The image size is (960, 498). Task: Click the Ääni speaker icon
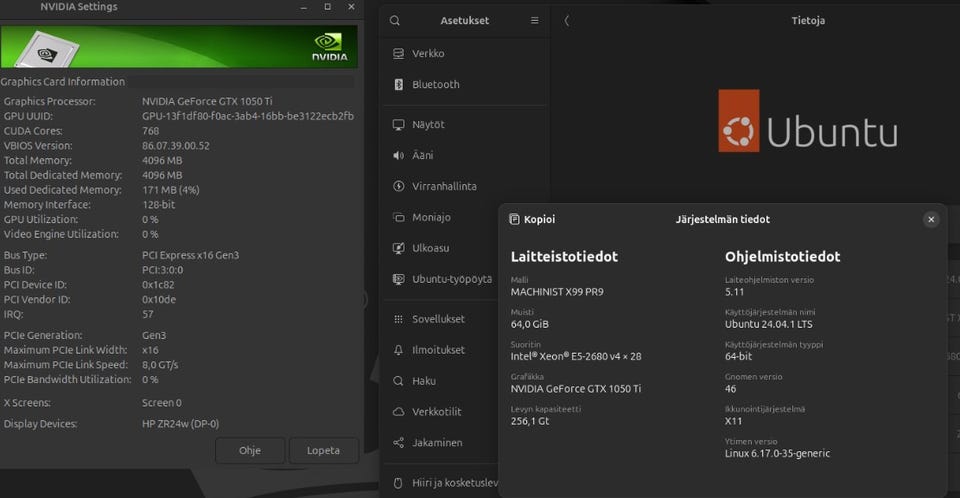point(399,156)
